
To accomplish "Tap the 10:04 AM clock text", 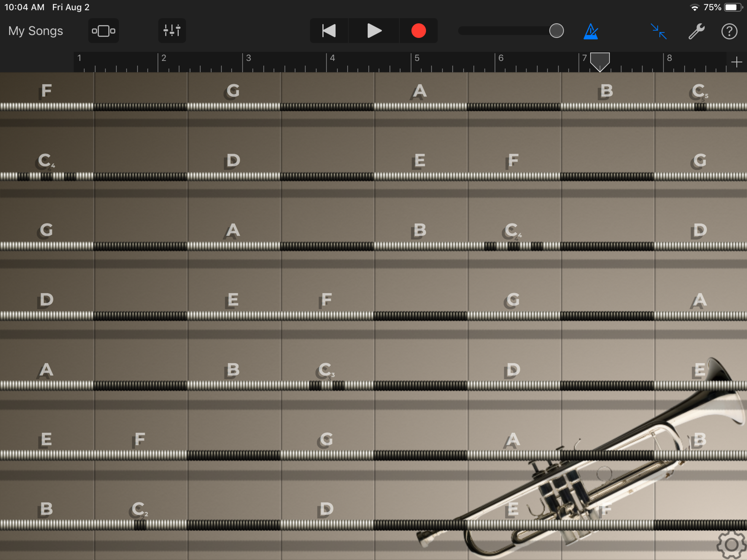I will [x=24, y=7].
